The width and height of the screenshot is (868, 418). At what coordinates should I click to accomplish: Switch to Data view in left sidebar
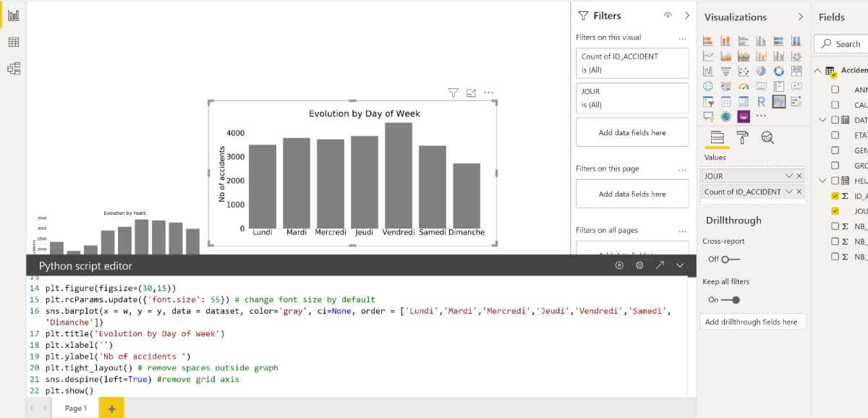click(13, 42)
